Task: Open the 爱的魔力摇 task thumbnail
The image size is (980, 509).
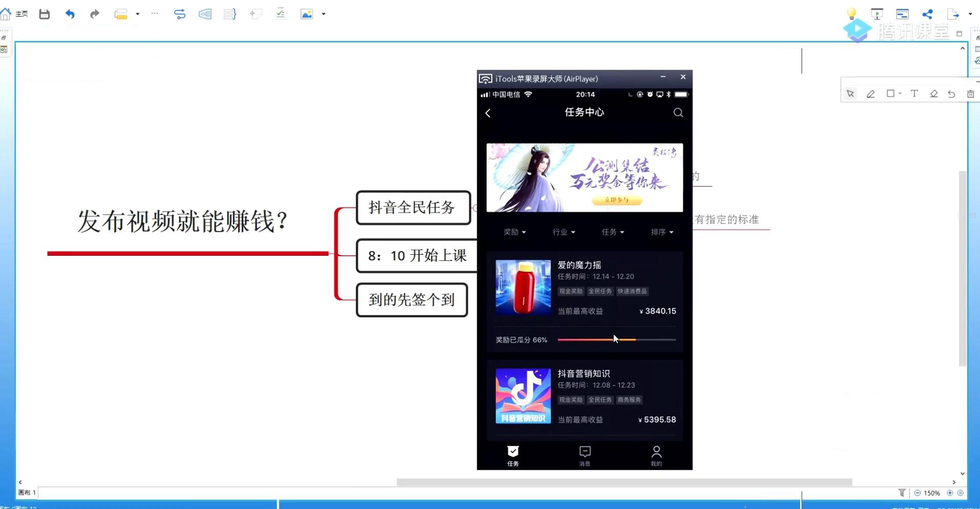Action: pyautogui.click(x=523, y=287)
